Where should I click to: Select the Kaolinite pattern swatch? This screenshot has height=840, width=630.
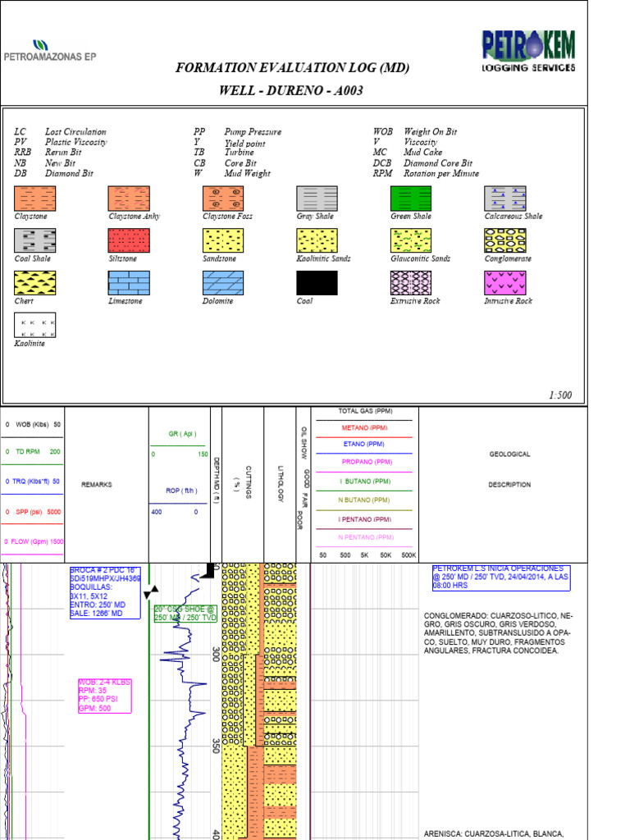34,325
